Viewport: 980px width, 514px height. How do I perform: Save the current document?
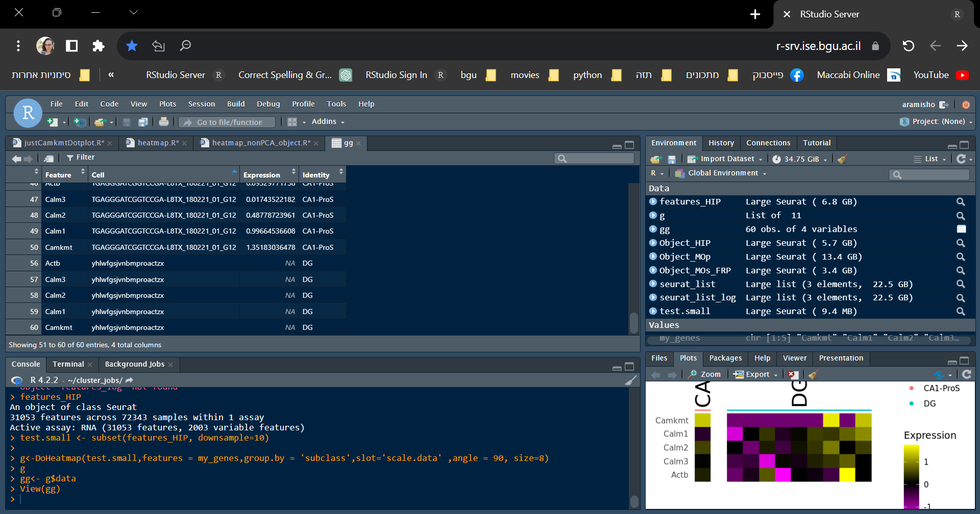[x=127, y=122]
